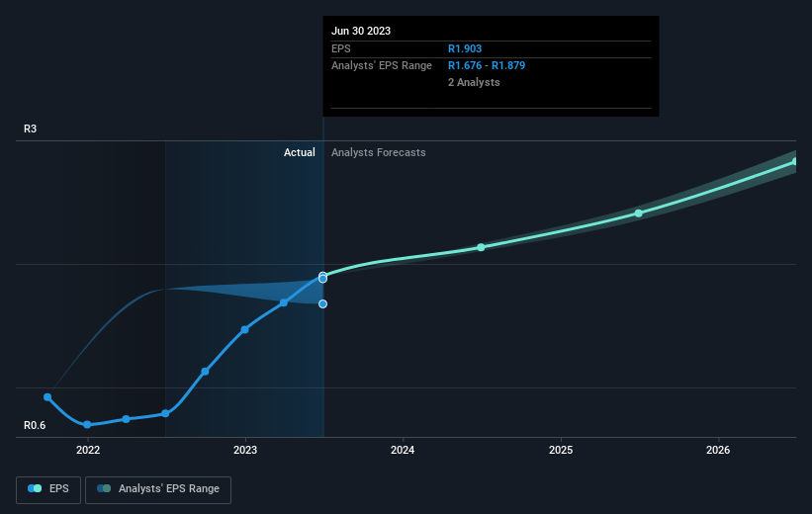Screen dimensions: 812x514
Task: Select the 2024 forecast data point
Action: coord(481,247)
